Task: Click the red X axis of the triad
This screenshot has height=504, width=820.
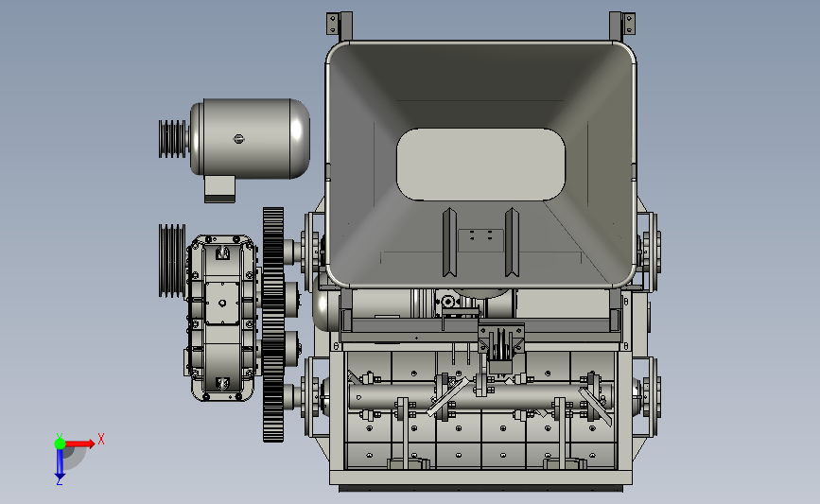Action: pyautogui.click(x=80, y=443)
